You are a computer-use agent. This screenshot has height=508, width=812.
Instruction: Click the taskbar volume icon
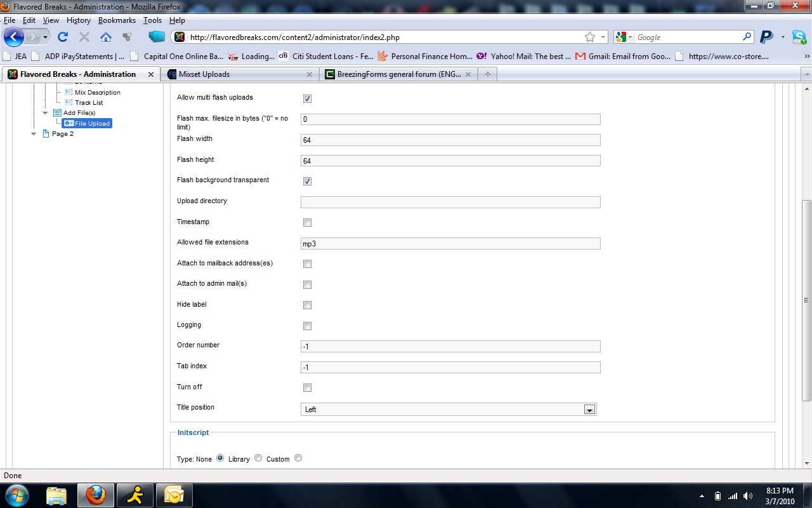tap(748, 496)
